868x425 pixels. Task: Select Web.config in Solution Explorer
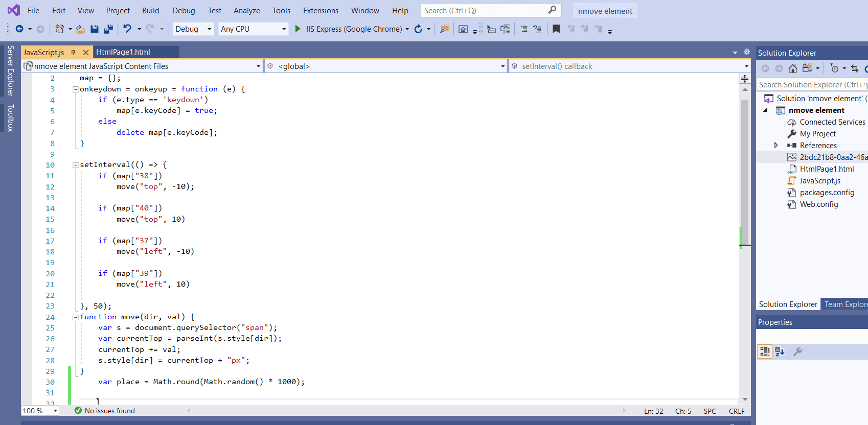[819, 204]
